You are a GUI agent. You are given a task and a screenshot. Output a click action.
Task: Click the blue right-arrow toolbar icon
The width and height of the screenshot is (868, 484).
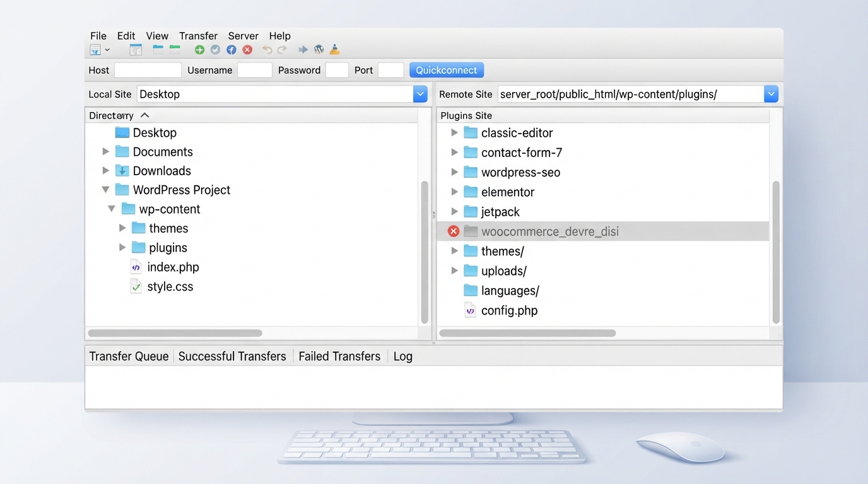(303, 50)
